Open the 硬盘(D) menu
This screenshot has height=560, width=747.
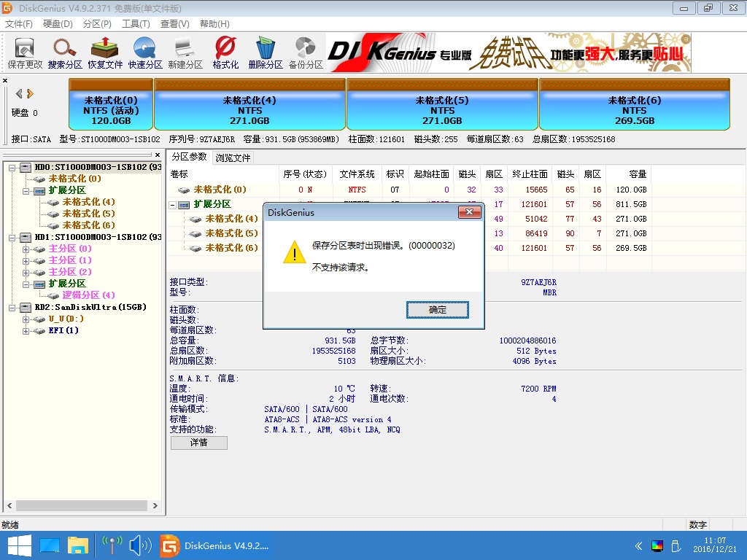coord(58,24)
